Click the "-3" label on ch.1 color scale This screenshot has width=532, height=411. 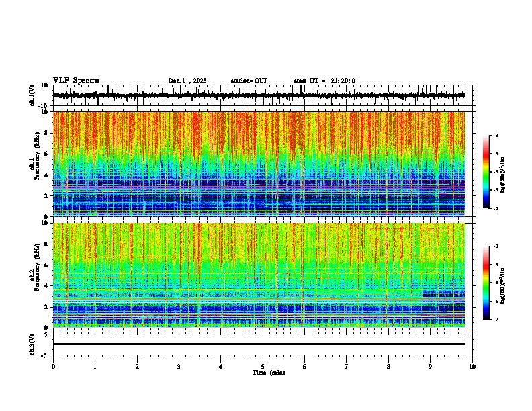coord(495,135)
